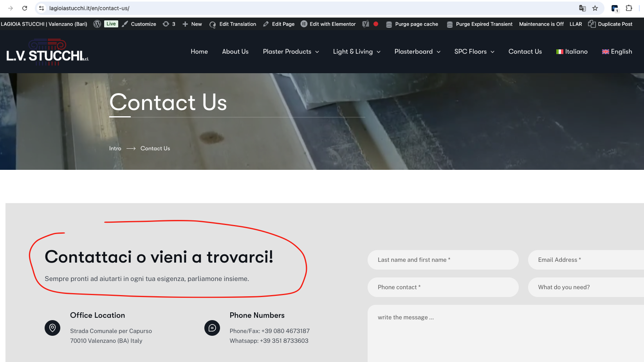Reload the page with the refresh icon

pos(25,8)
